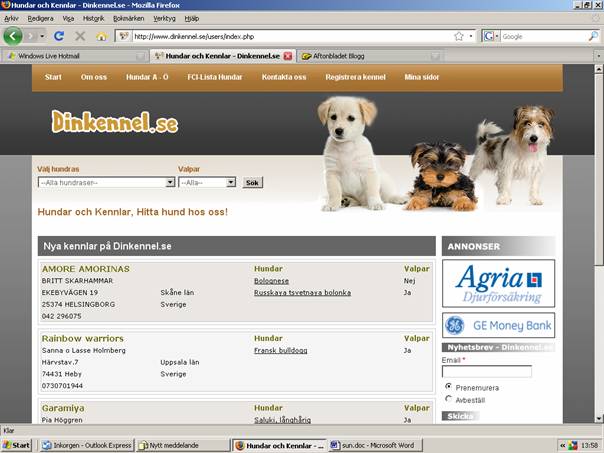Open the Agria Djurförsäkring ad banner

point(498,283)
